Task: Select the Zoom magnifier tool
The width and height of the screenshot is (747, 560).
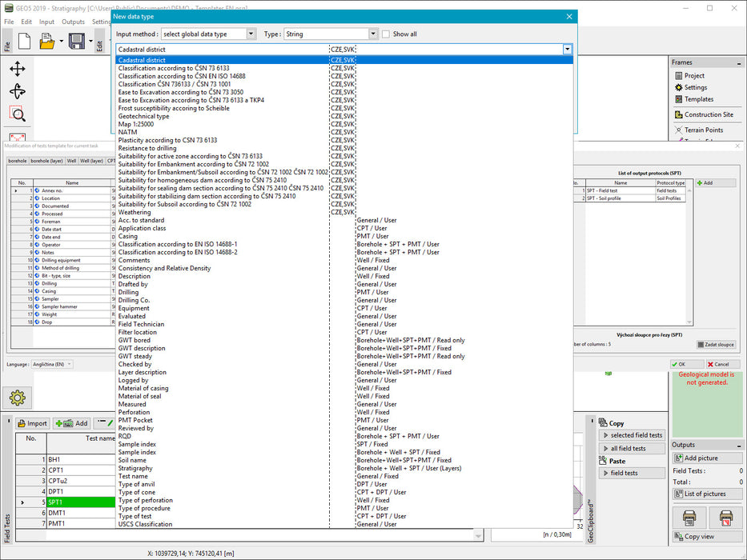Action: [18, 114]
